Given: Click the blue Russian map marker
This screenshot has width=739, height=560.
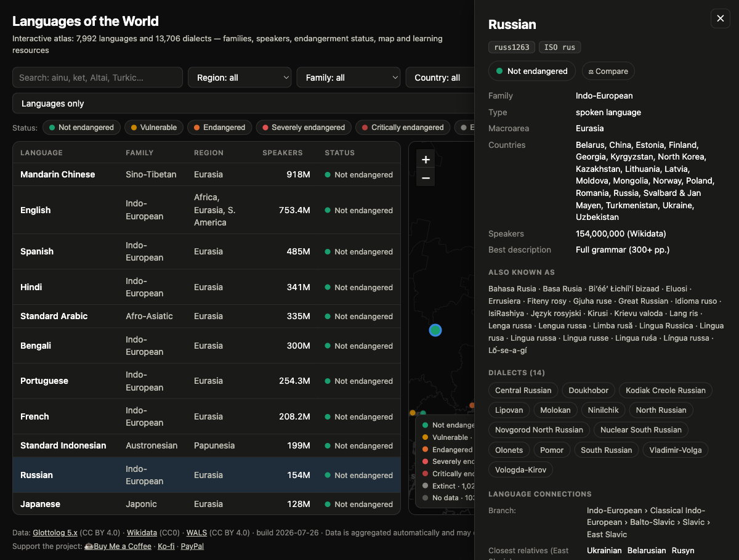Looking at the screenshot, I should pos(435,330).
